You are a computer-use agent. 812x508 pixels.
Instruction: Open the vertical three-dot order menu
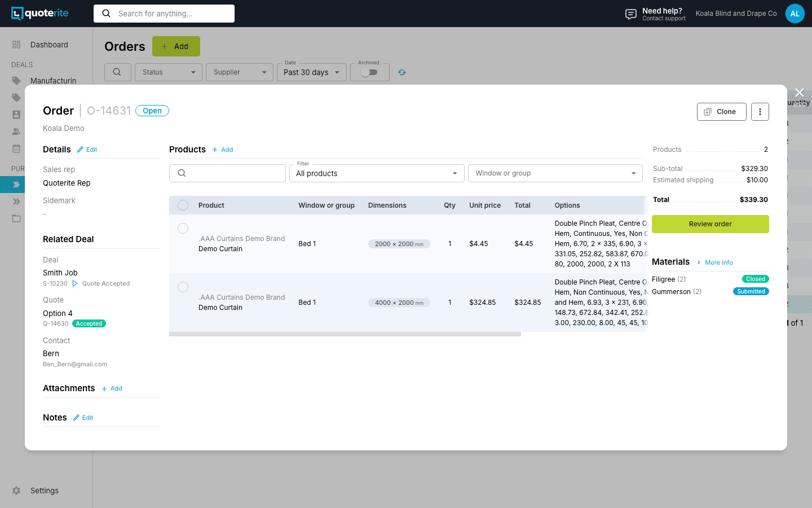(760, 112)
